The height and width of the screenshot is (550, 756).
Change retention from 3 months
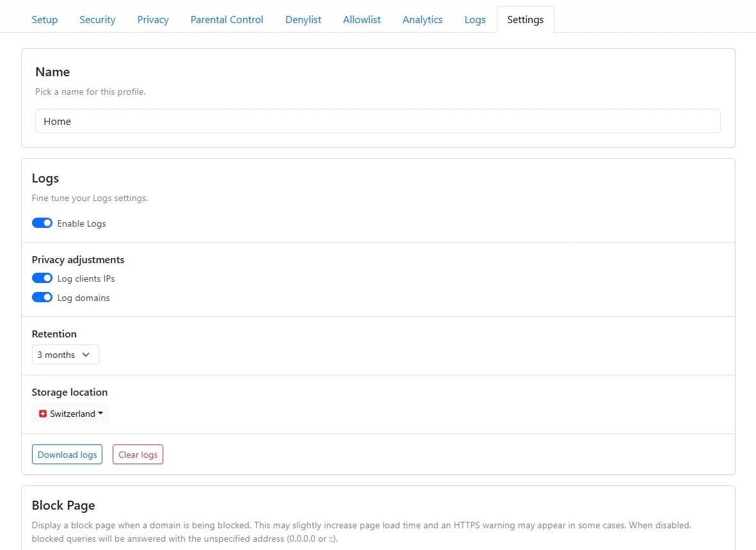point(65,354)
